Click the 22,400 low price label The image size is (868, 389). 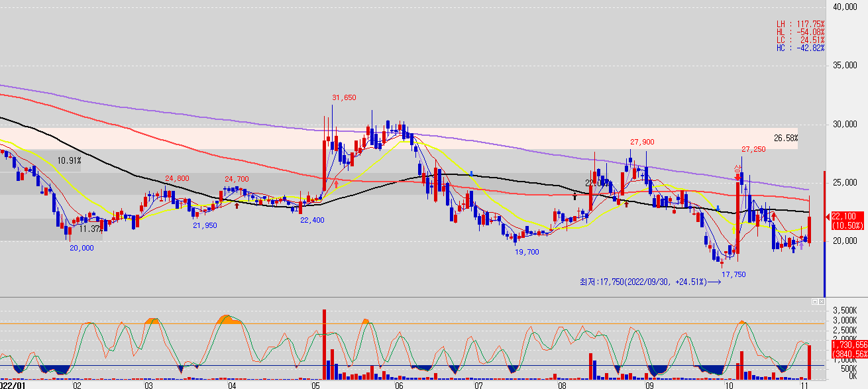click(x=311, y=220)
